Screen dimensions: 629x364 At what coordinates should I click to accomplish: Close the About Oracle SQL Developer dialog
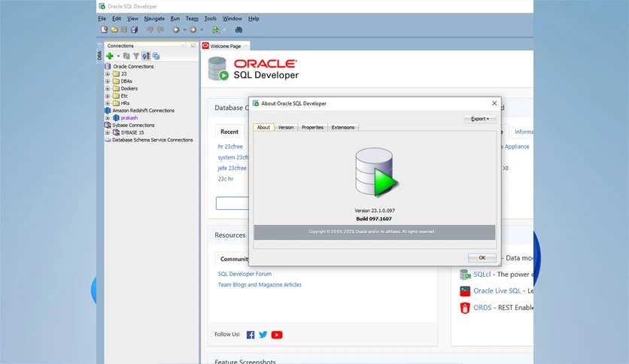(x=494, y=104)
